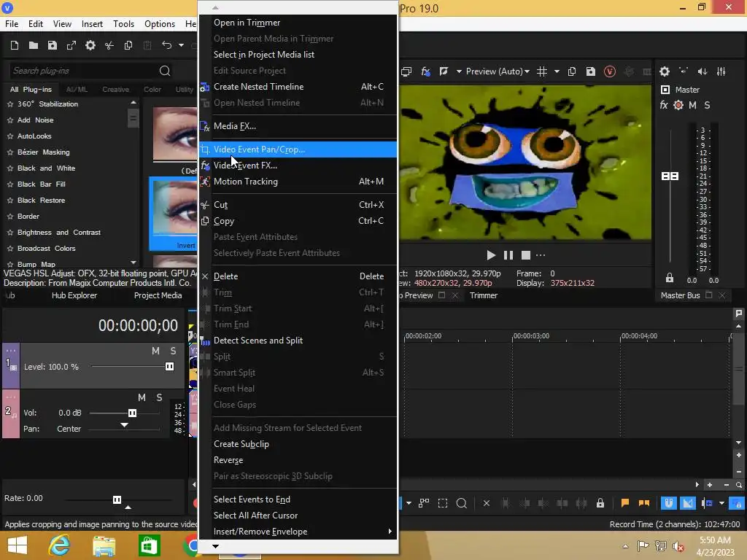Click the scissors Cut icon in toolbar

point(109,45)
